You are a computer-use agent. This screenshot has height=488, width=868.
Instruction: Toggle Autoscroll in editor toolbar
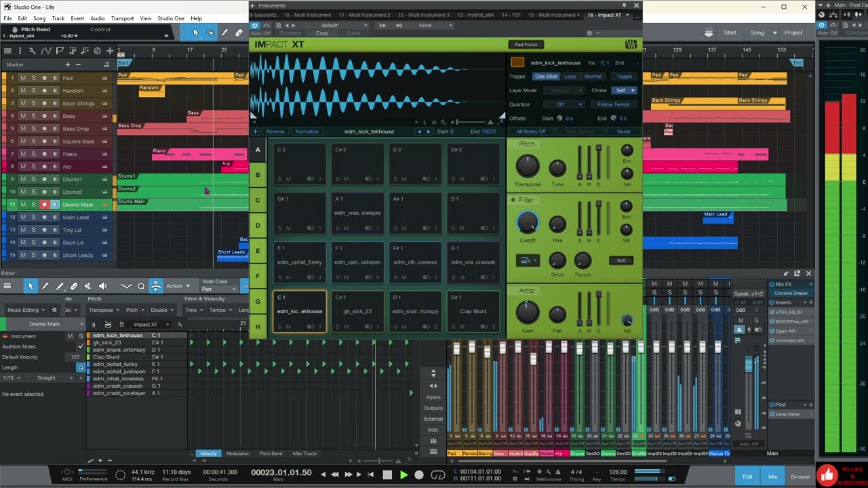[x=156, y=286]
